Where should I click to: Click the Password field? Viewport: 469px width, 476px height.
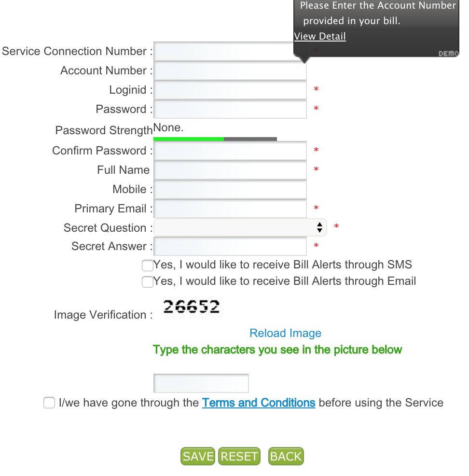point(230,109)
